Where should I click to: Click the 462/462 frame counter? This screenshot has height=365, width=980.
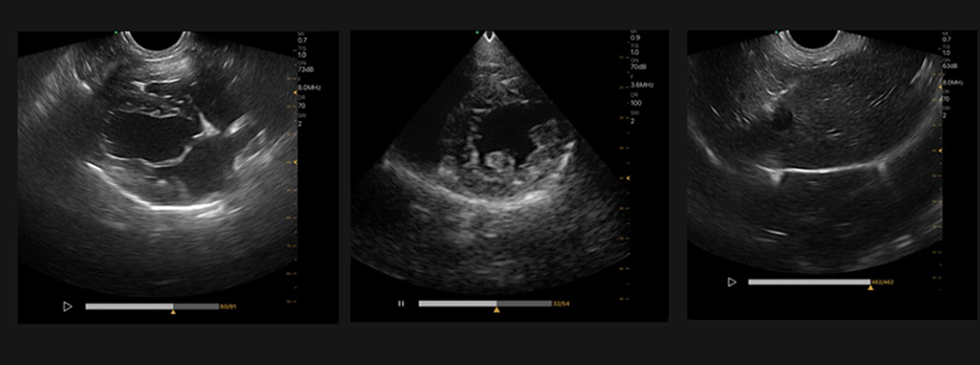click(883, 281)
